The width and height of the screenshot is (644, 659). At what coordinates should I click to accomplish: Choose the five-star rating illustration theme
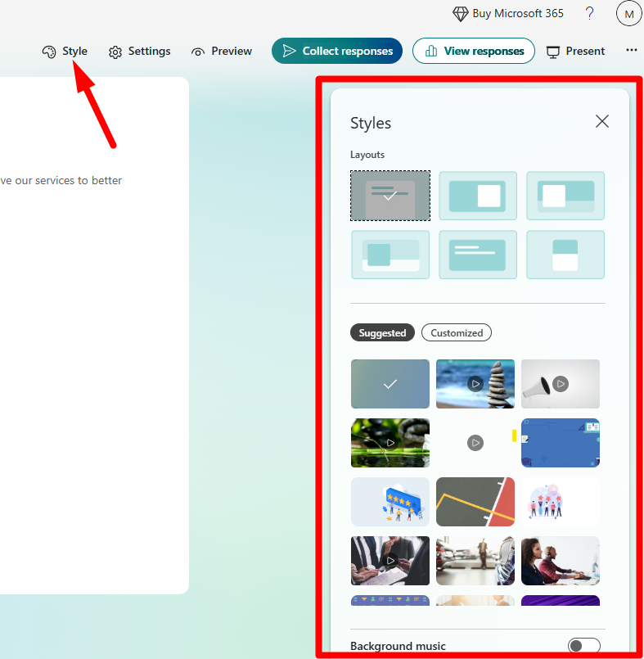(390, 501)
